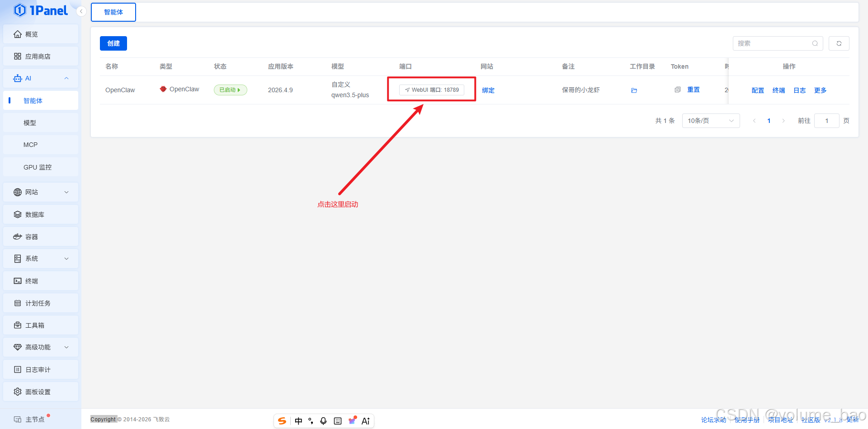The image size is (868, 429).
Task: Click the 更新 footer link
Action: tap(853, 420)
